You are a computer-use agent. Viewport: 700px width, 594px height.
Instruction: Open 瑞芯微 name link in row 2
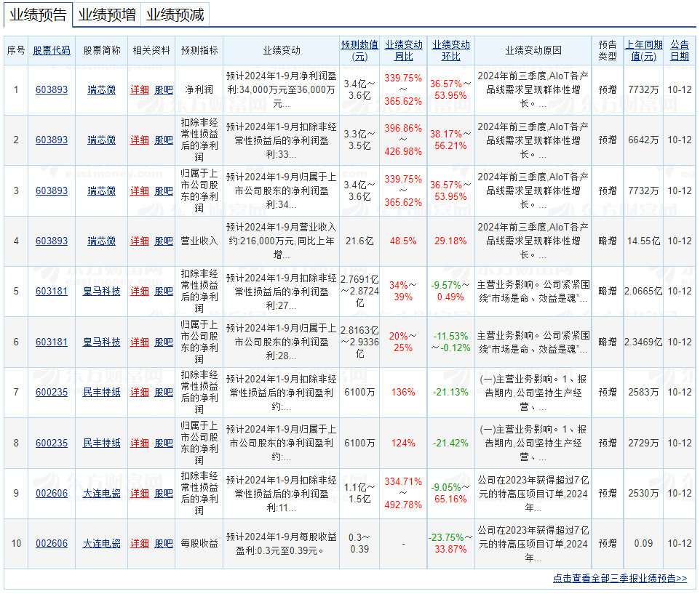coord(102,140)
